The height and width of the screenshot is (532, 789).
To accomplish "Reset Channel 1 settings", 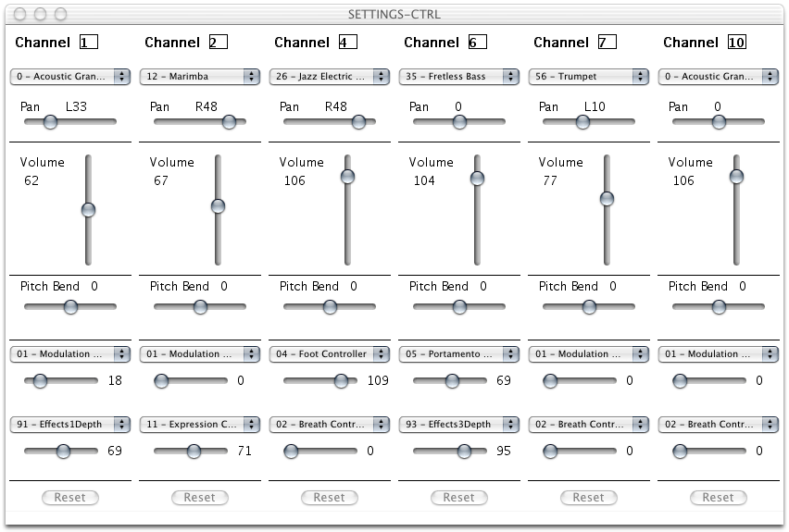I will (x=70, y=498).
